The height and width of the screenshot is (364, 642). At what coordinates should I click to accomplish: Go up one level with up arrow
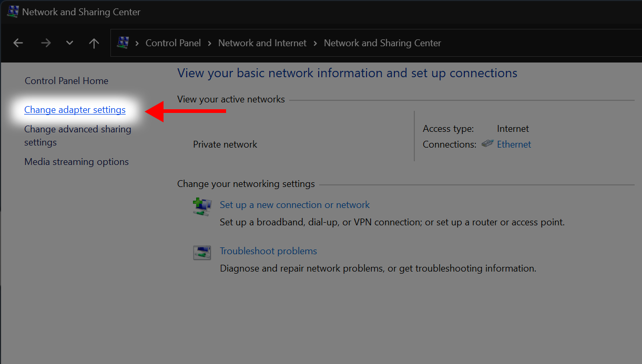(94, 43)
